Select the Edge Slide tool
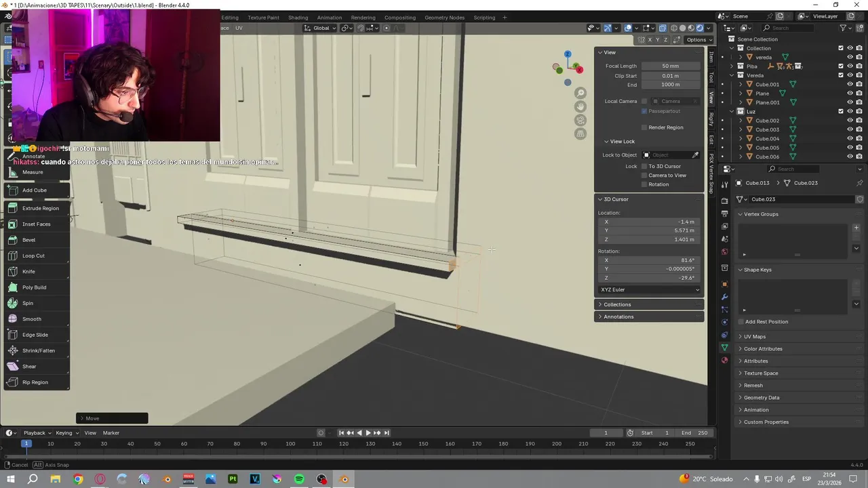The height and width of the screenshot is (488, 868). (37, 335)
